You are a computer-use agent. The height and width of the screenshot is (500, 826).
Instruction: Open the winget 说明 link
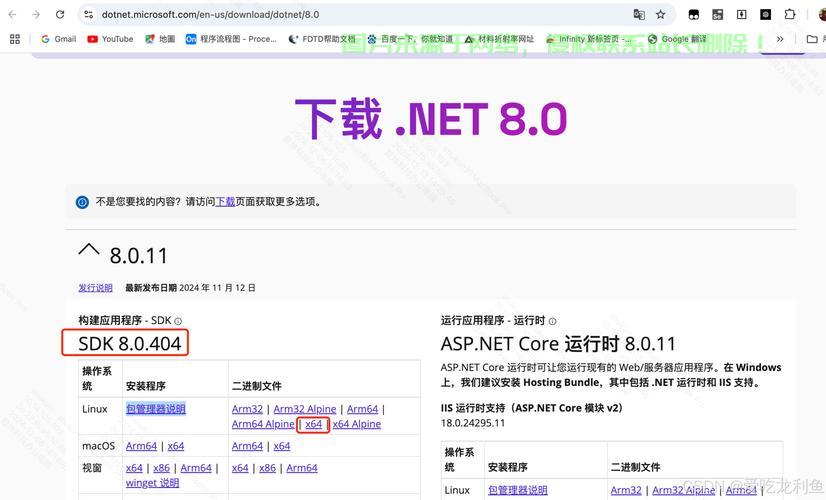point(152,483)
